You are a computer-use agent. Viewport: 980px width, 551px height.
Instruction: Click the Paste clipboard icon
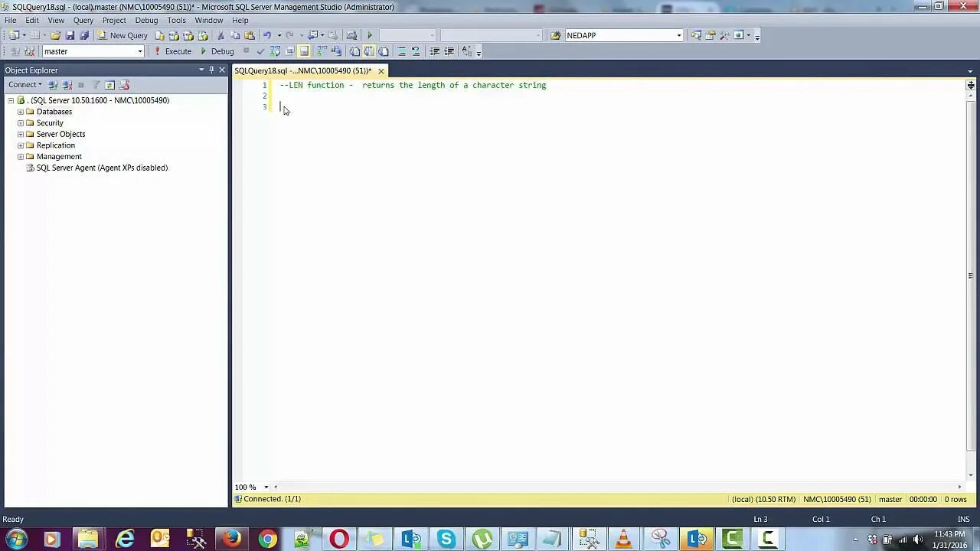click(250, 35)
